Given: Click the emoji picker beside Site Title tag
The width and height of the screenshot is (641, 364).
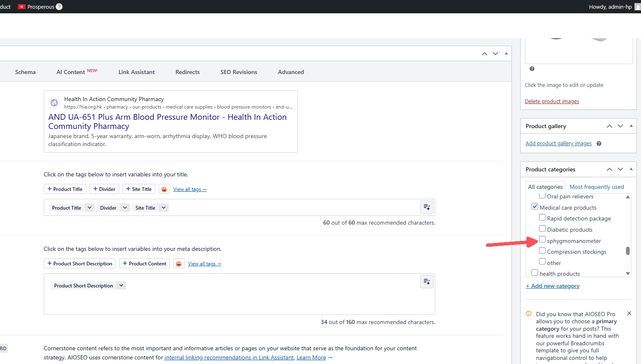Looking at the screenshot, I should [x=165, y=189].
